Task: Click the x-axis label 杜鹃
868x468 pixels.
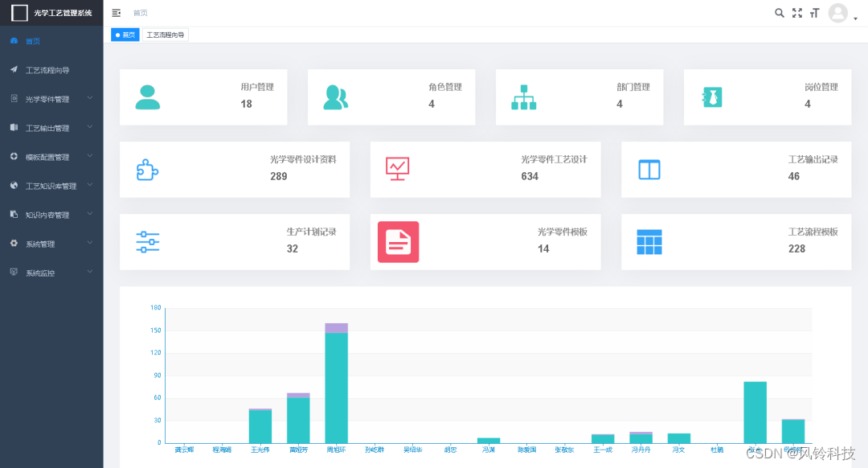Action: [x=718, y=450]
